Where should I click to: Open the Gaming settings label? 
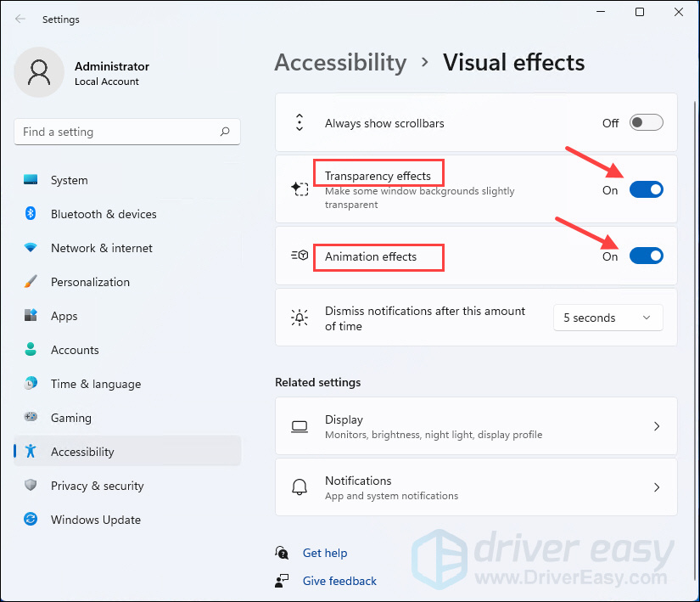point(71,418)
